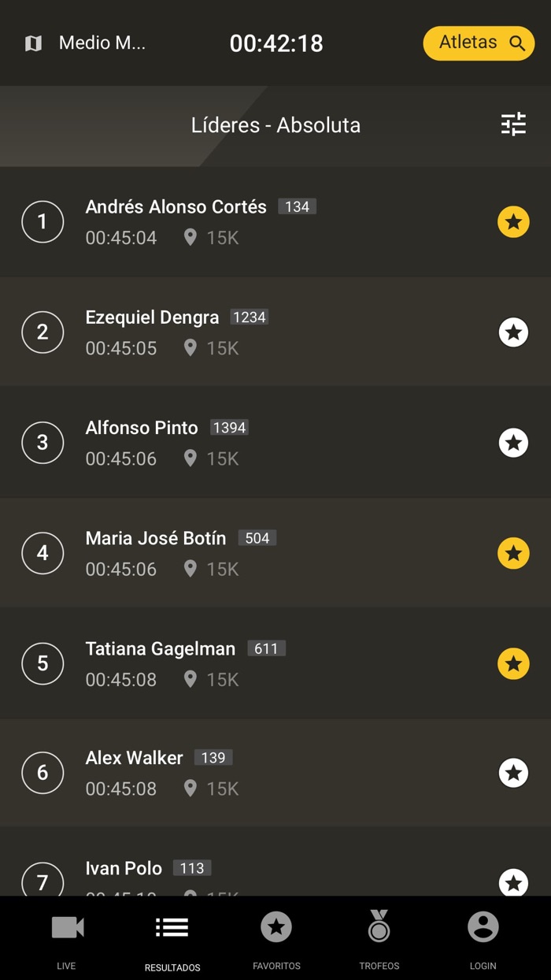Unfavorite Andrés Alonso Cortés
The width and height of the screenshot is (551, 980).
(x=513, y=221)
